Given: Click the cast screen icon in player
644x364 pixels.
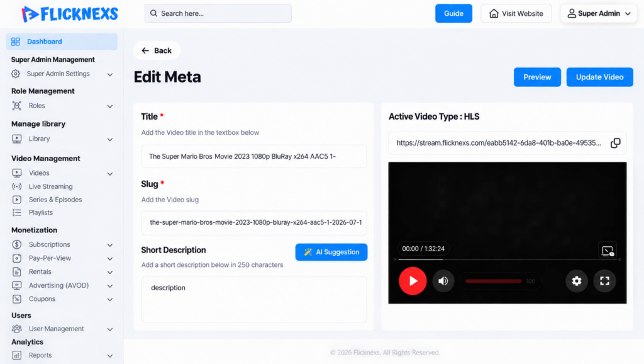Looking at the screenshot, I should (608, 251).
